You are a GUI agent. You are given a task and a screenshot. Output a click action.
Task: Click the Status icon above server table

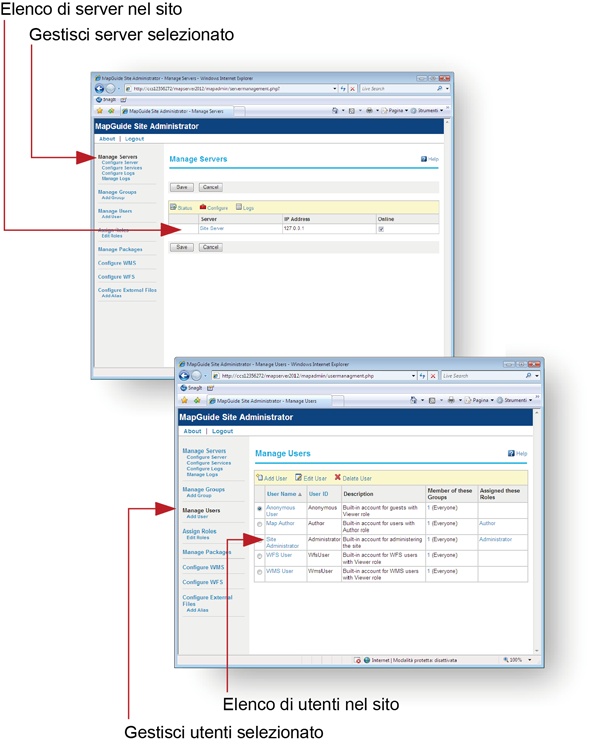[174, 207]
